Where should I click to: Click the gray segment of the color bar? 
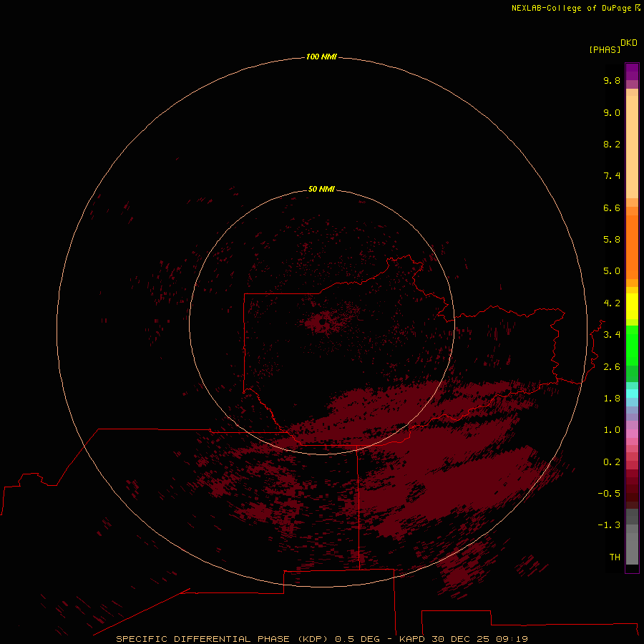[632, 545]
